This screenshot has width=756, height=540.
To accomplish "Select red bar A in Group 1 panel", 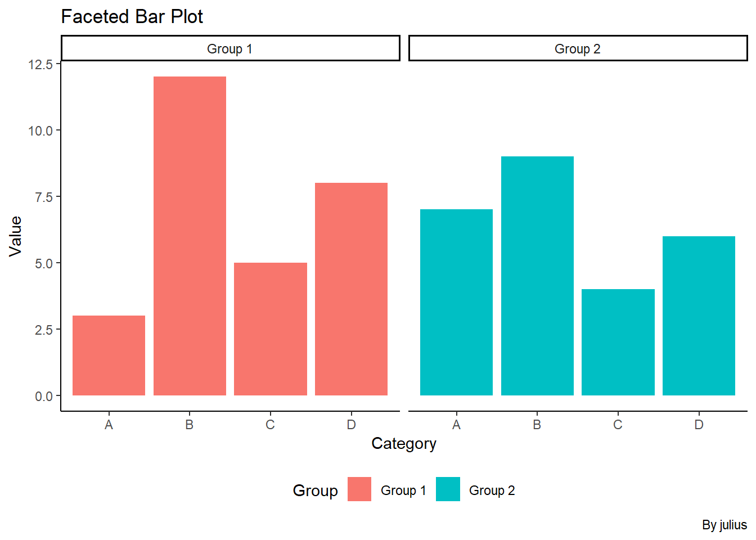I will (x=109, y=355).
